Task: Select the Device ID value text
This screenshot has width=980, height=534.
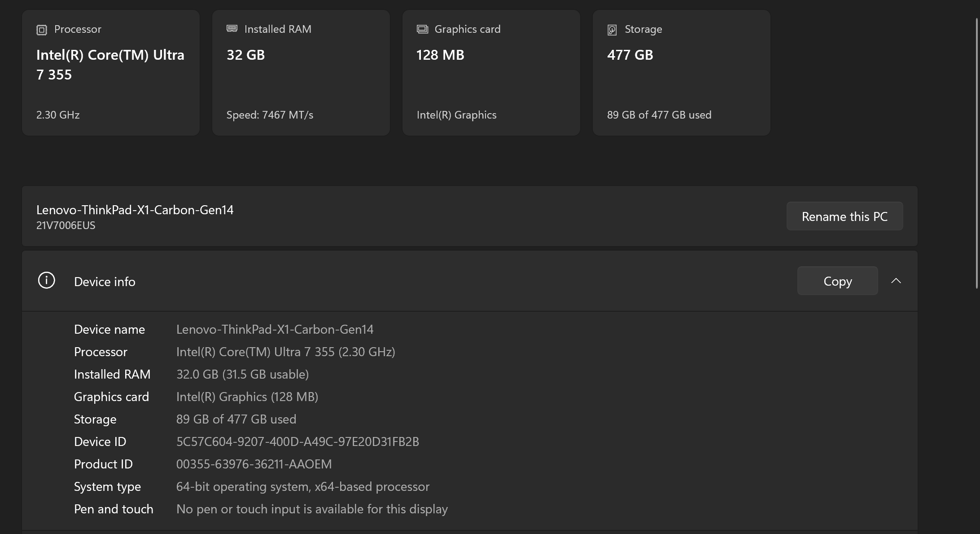Action: 297,441
